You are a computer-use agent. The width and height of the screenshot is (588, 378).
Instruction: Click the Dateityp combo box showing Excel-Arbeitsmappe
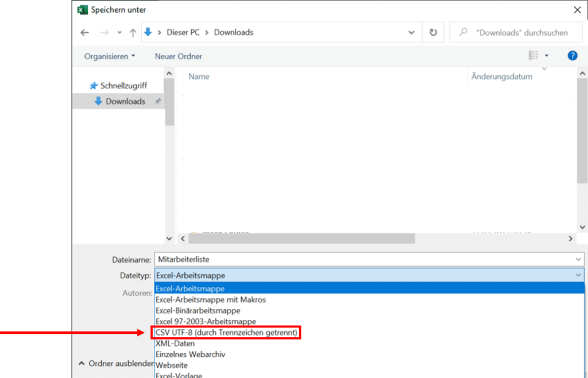[369, 275]
